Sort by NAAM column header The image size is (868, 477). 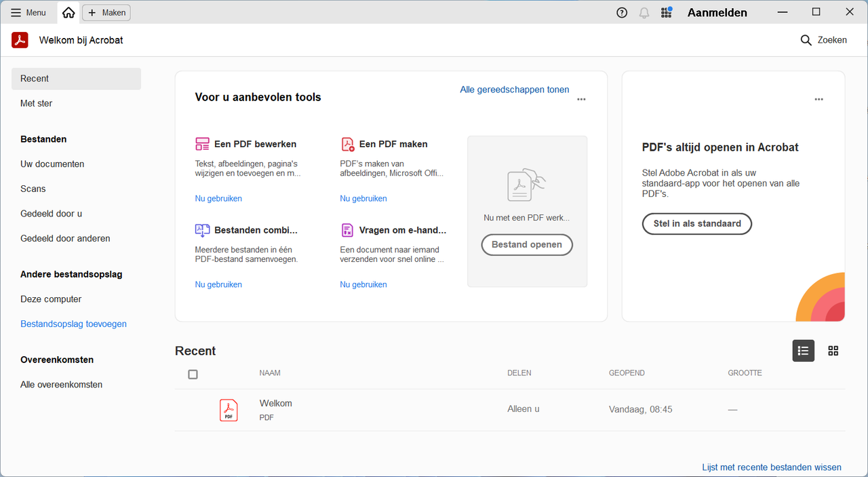click(270, 373)
